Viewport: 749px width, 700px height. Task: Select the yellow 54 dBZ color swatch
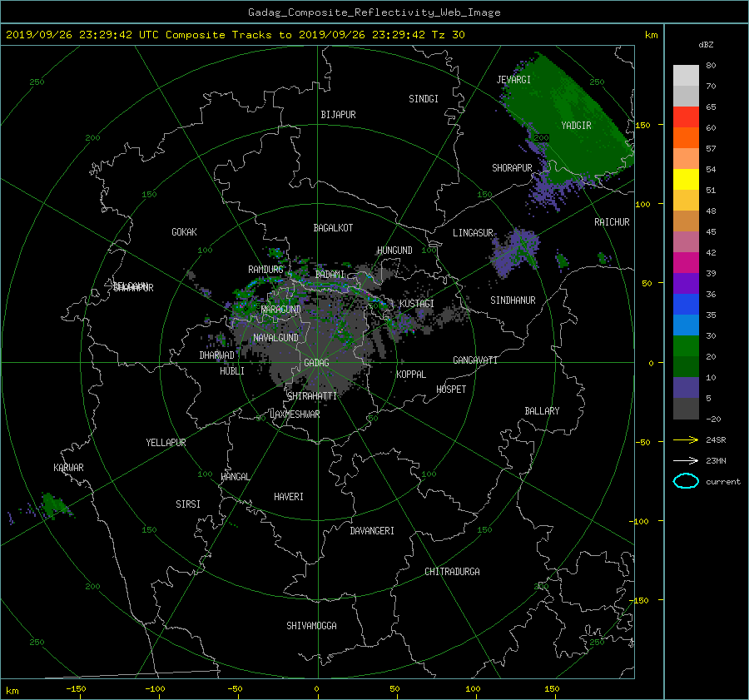point(686,179)
